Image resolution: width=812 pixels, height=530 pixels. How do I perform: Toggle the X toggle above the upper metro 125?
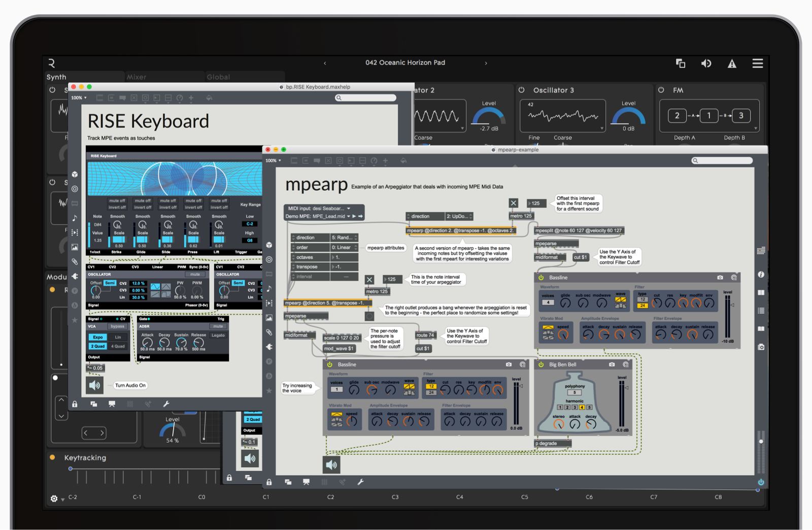click(514, 203)
